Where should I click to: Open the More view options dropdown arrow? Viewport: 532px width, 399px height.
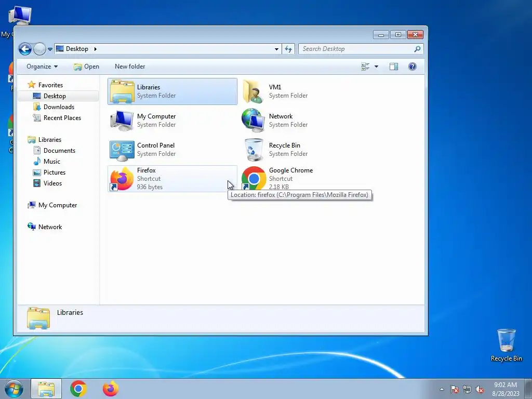coord(376,66)
